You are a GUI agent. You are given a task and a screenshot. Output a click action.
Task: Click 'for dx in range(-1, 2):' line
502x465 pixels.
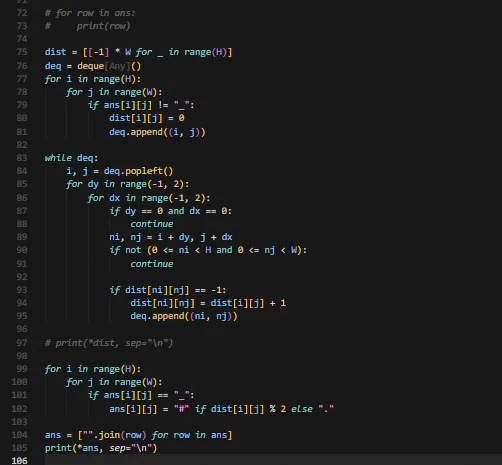point(149,198)
